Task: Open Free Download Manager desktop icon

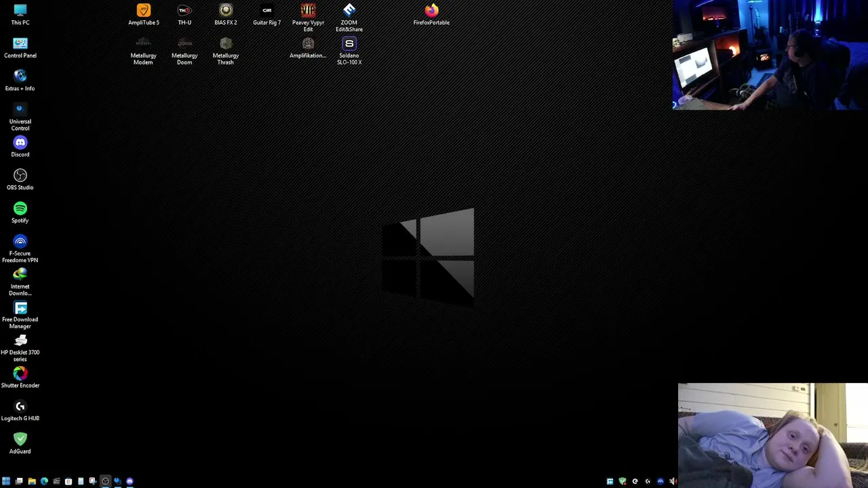Action: pos(20,315)
